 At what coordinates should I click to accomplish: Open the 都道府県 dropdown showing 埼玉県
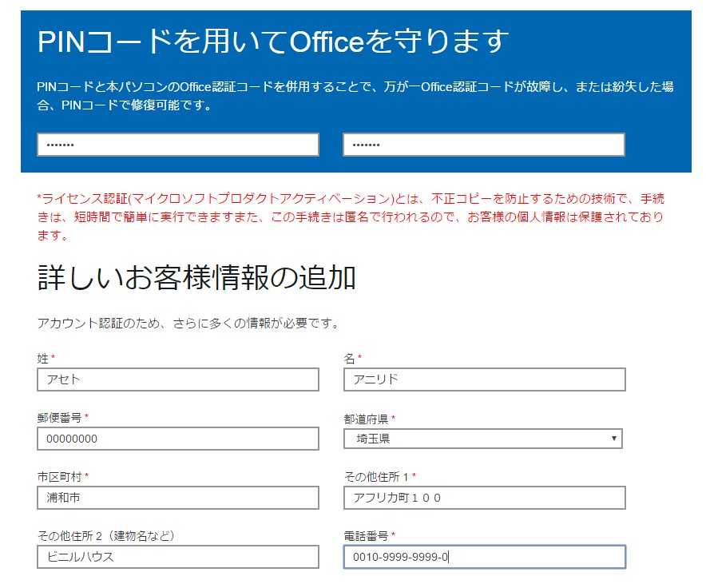(x=483, y=439)
